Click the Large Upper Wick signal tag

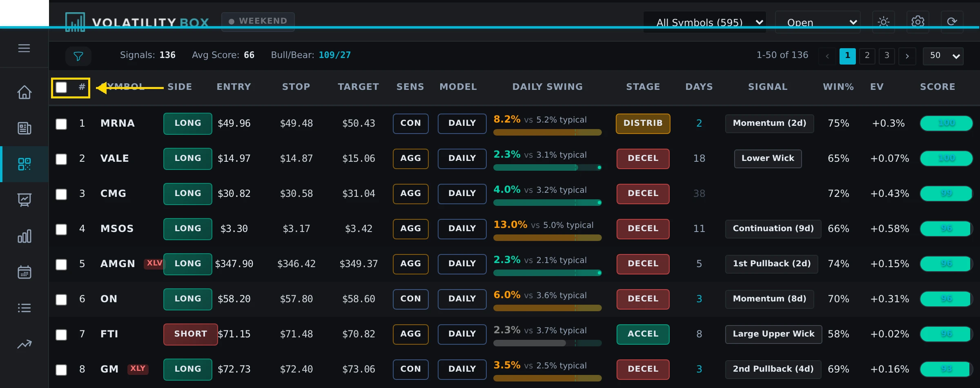(773, 334)
